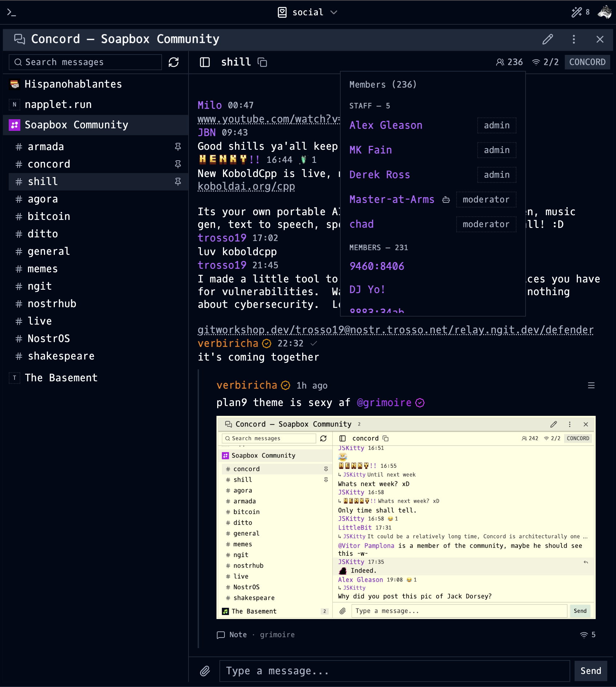Image resolution: width=616 pixels, height=687 pixels.
Task: View the 2/2 relay connection status
Action: [x=545, y=62]
